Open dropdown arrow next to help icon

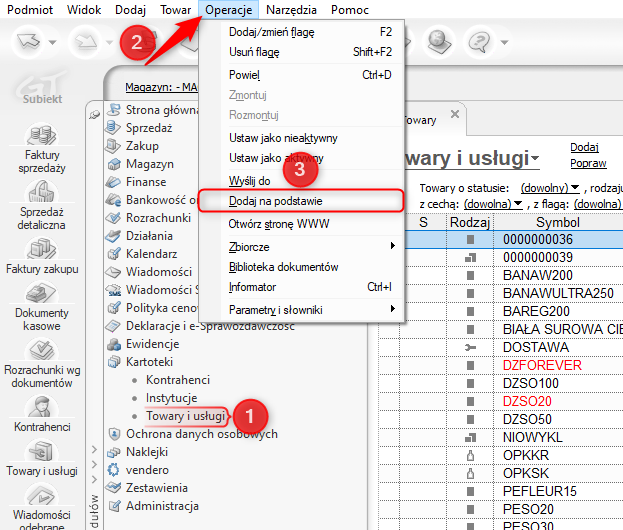pyautogui.click(x=504, y=42)
